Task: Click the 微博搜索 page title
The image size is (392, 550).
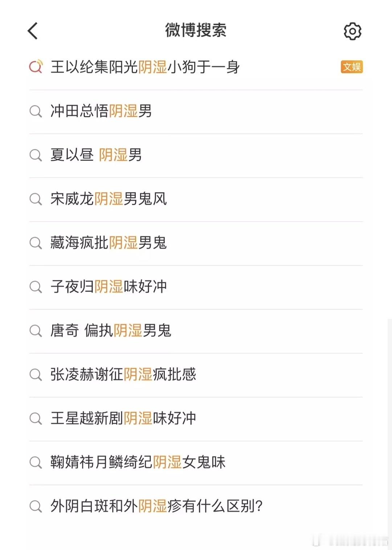Action: pos(196,30)
